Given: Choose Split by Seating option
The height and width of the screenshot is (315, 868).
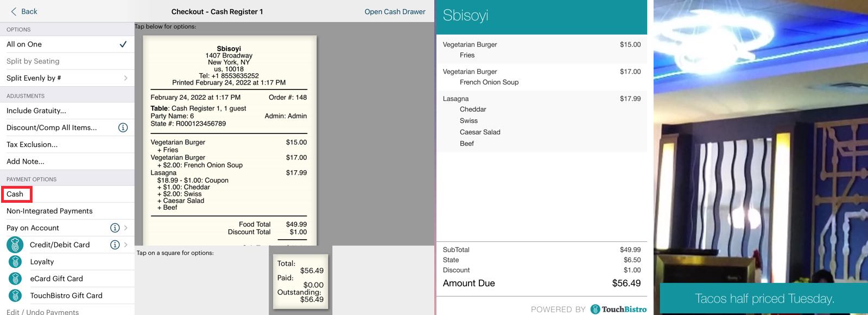Looking at the screenshot, I should tap(33, 61).
